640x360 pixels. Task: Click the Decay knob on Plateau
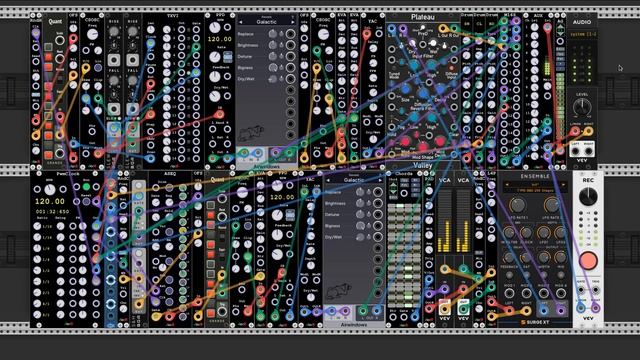[441, 89]
